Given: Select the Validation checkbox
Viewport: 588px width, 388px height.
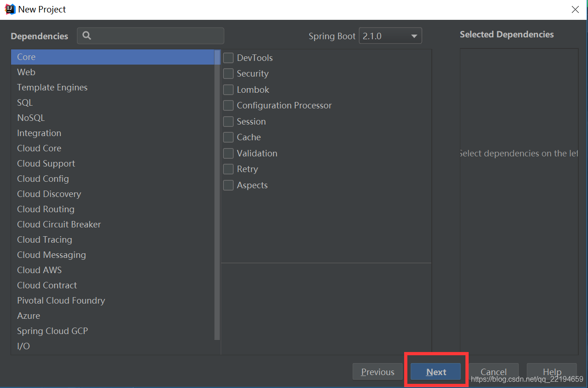Looking at the screenshot, I should (x=228, y=153).
